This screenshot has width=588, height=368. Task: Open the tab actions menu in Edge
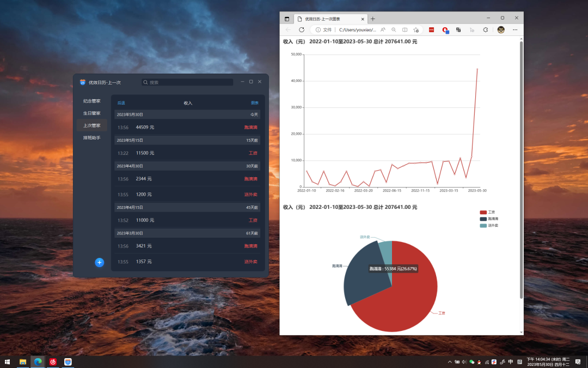[287, 19]
